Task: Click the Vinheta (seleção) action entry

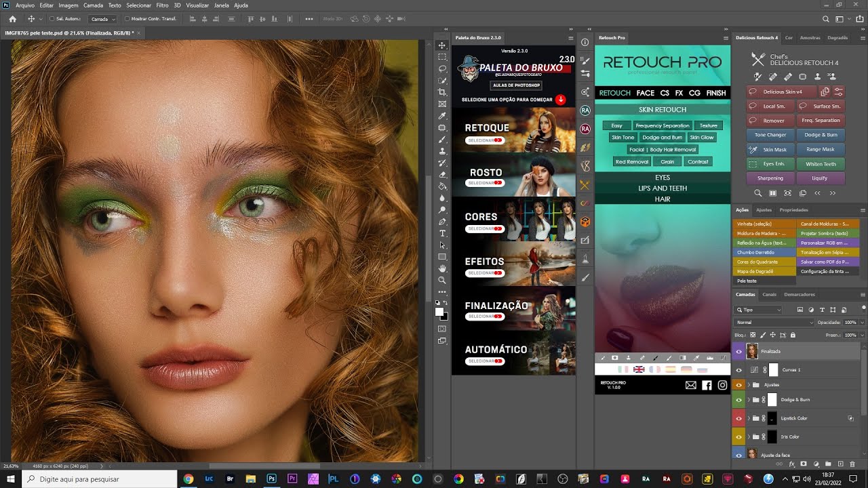Action: pyautogui.click(x=766, y=224)
